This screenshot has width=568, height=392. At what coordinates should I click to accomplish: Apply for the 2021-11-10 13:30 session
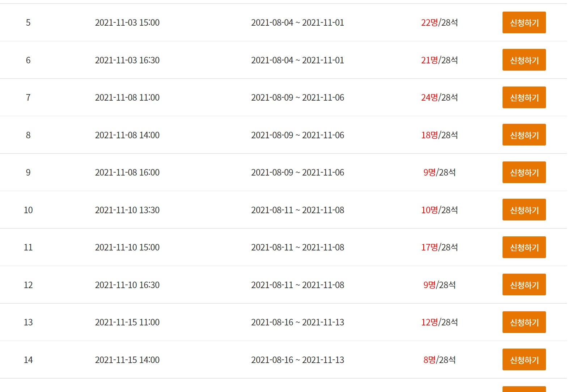pyautogui.click(x=524, y=210)
